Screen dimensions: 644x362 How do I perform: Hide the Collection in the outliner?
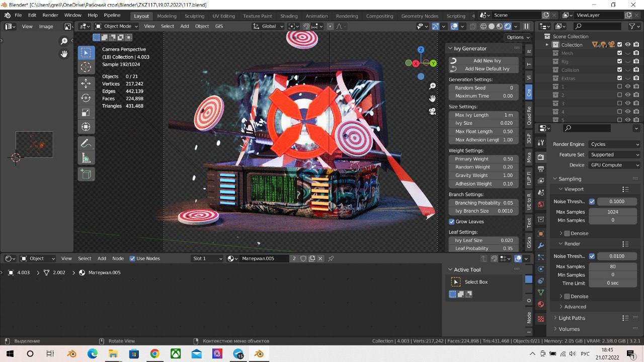[628, 45]
